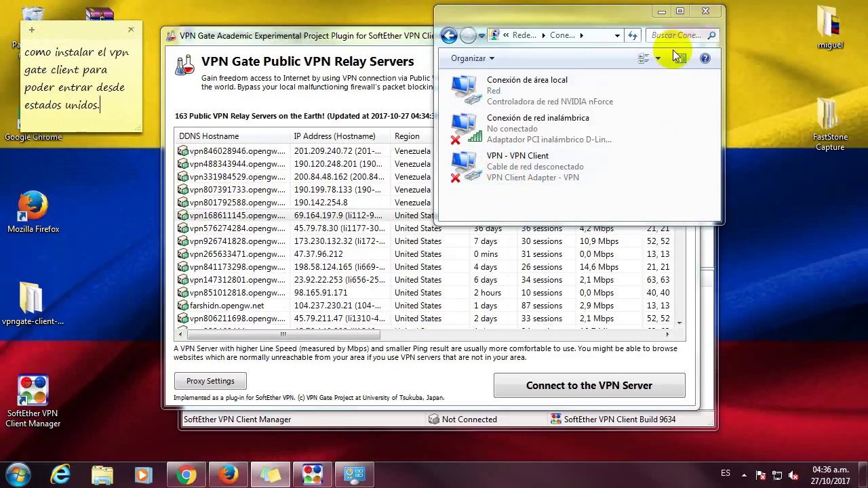Open help icon in Network Connections window

[705, 58]
